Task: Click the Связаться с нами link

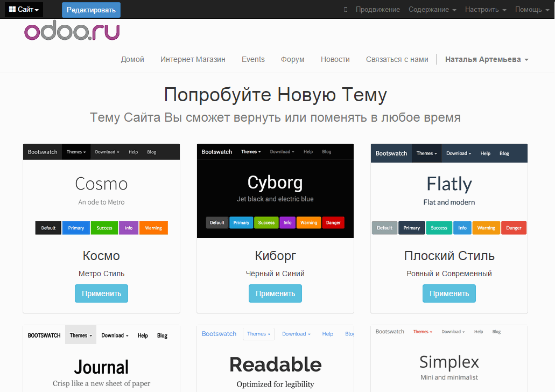Action: tap(397, 59)
